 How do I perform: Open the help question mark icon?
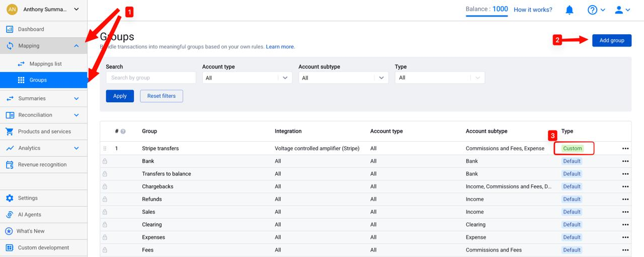pos(592,10)
